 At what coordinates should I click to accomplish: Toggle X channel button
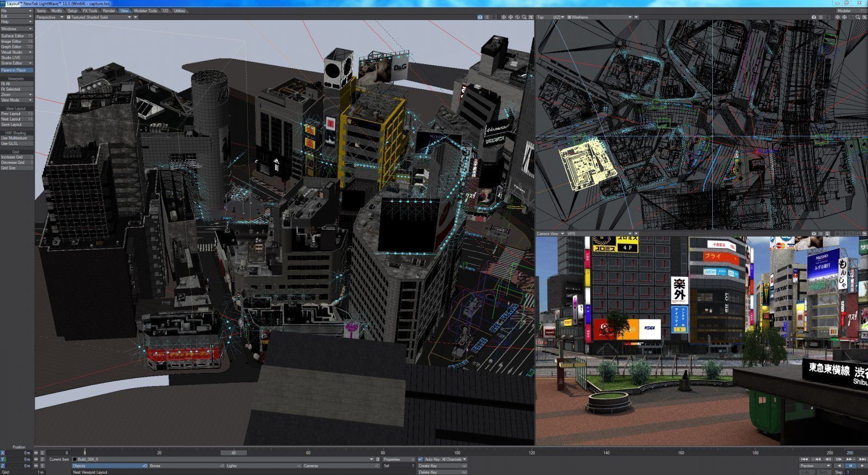(3, 453)
